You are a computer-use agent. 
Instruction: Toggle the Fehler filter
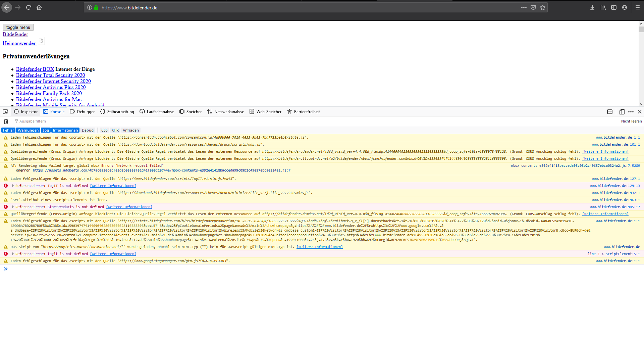tap(8, 130)
